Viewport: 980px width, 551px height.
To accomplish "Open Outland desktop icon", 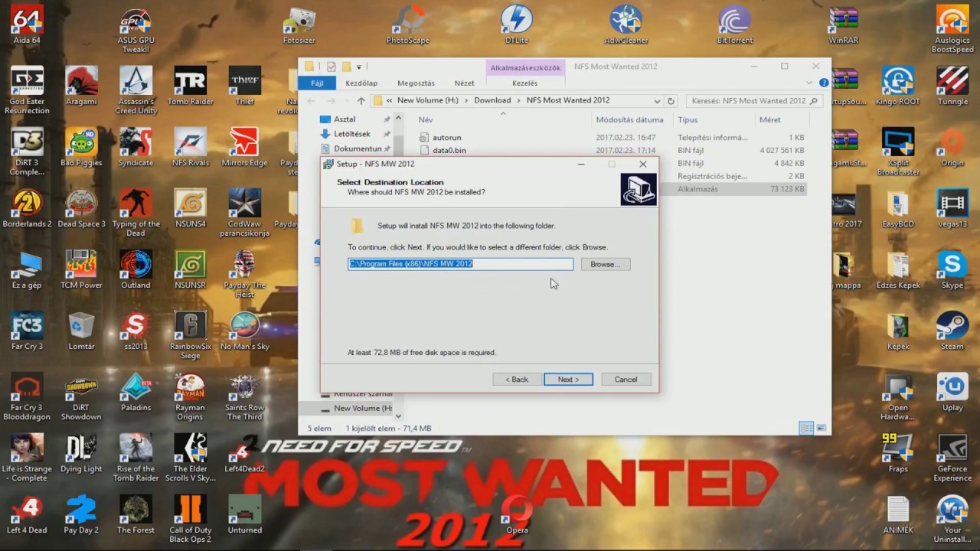I will 136,270.
